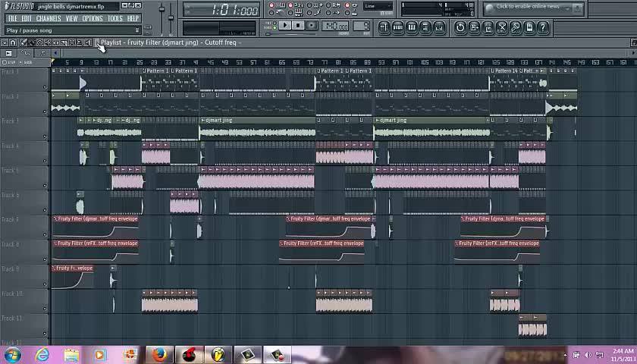The image size is (637, 364).
Task: Click the Stop button in transport panel
Action: [x=298, y=25]
